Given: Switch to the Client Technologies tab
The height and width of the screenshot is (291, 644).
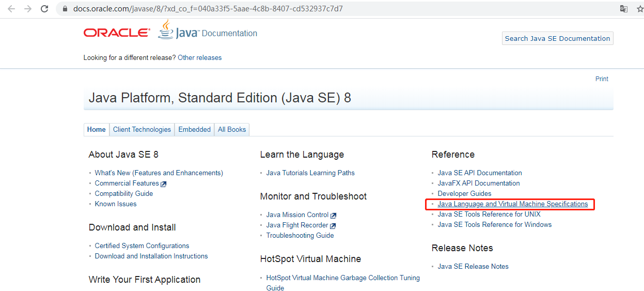Looking at the screenshot, I should (142, 130).
